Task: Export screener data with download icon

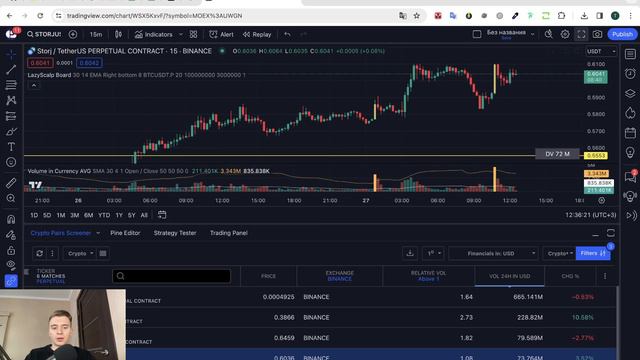Action: pyautogui.click(x=410, y=253)
